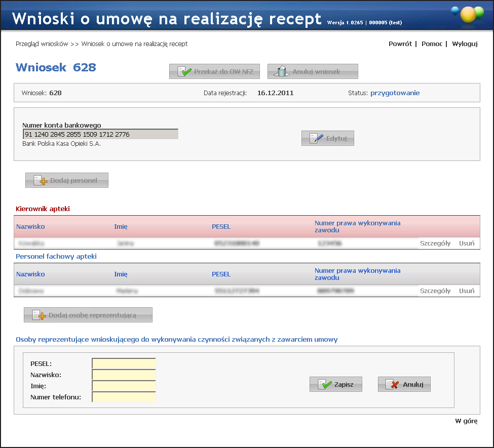Click the plus icon on Dodaj osobę reprezentującą
The width and height of the screenshot is (494, 448).
tap(39, 315)
